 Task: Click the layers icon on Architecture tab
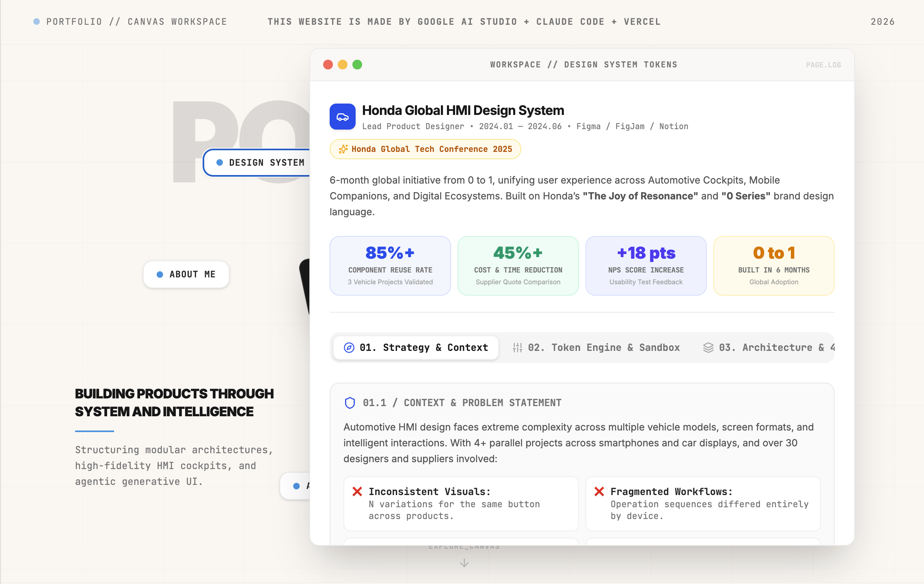pyautogui.click(x=708, y=348)
